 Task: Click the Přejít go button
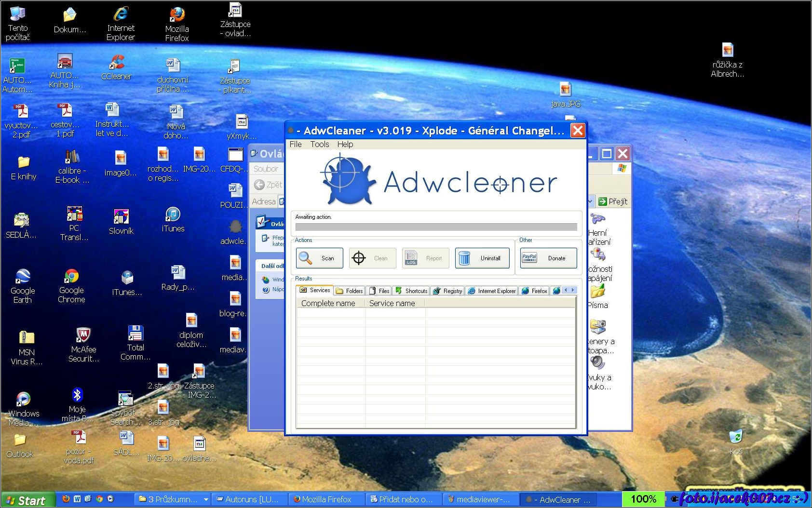click(x=613, y=201)
